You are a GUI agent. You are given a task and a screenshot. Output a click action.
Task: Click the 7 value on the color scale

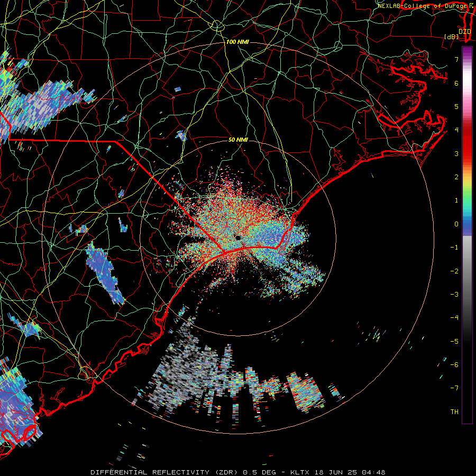(456, 59)
